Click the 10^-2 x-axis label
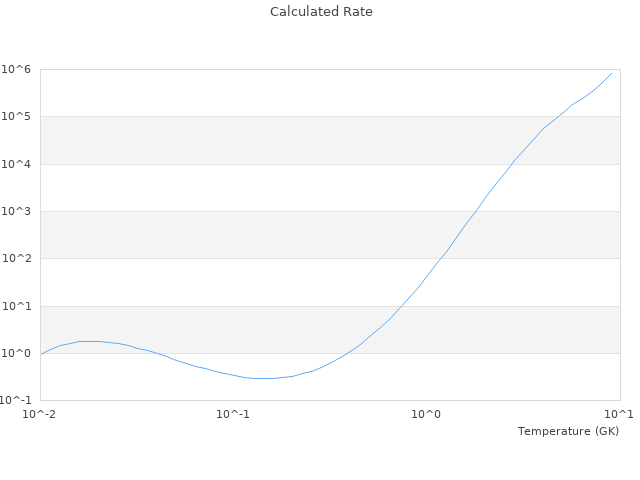The width and height of the screenshot is (640, 480). 41,414
